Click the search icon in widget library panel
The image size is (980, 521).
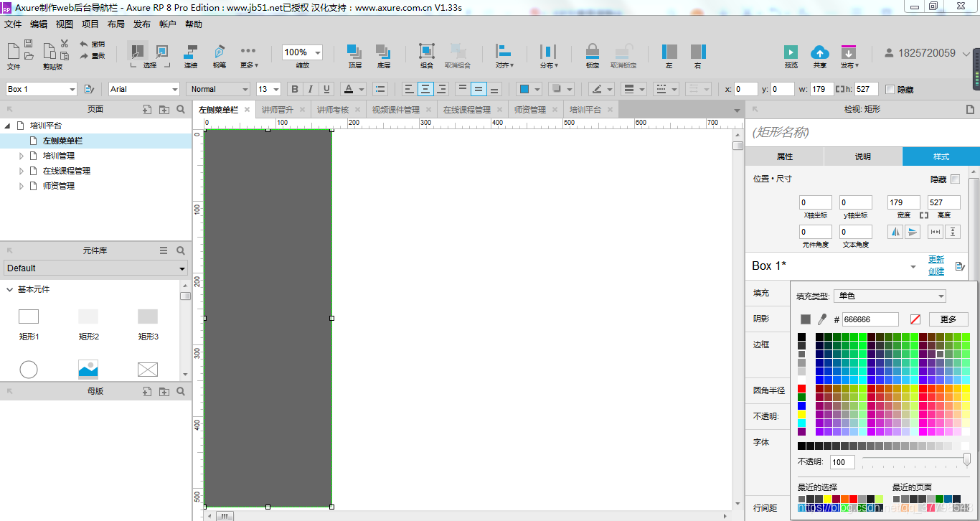181,250
